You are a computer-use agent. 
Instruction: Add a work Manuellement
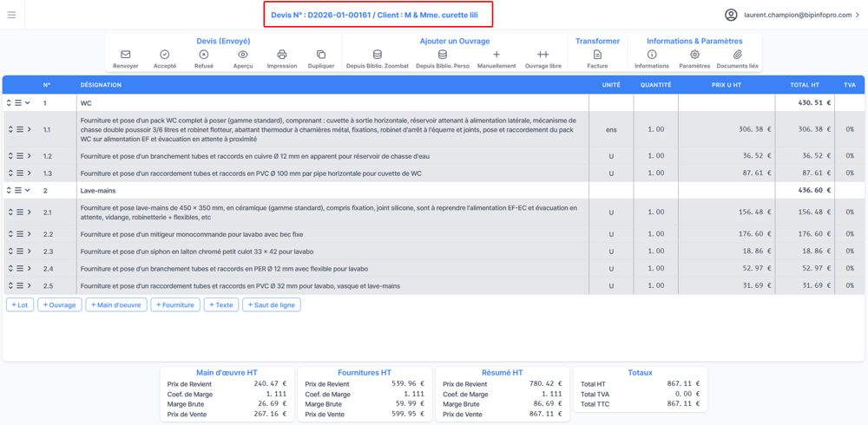coord(496,55)
